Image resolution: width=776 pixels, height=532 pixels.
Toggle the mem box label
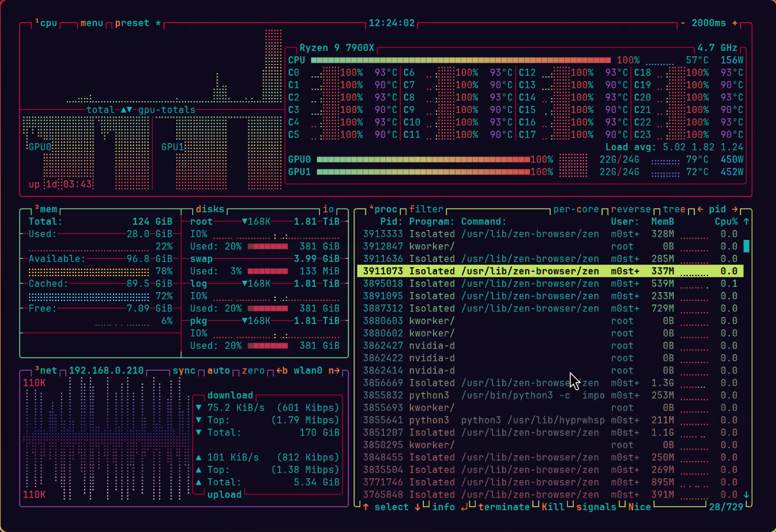[47, 209]
